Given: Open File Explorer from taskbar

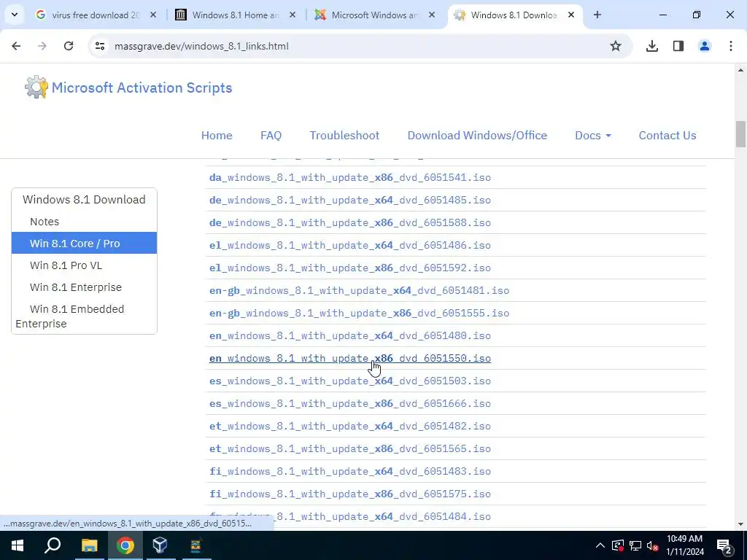Looking at the screenshot, I should 89,545.
